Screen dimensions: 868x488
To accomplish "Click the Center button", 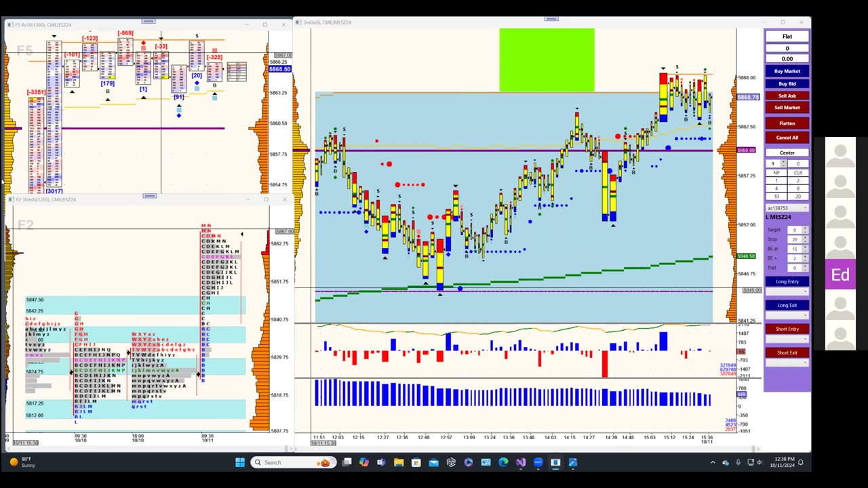I will [787, 152].
